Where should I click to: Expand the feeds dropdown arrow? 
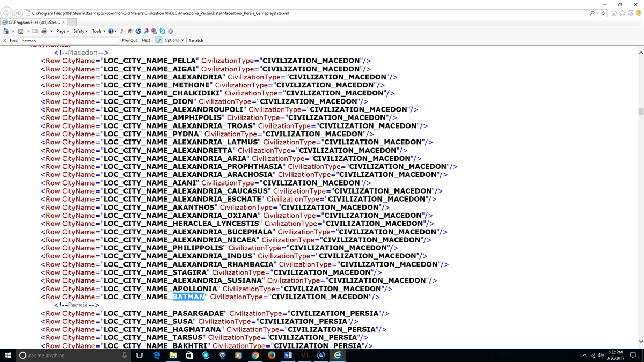[x=28, y=31]
